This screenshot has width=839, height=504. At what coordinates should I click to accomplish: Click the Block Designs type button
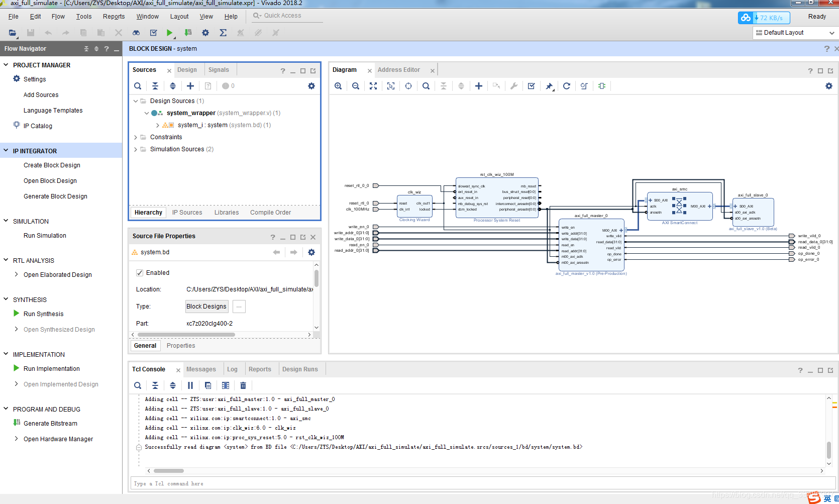206,307
